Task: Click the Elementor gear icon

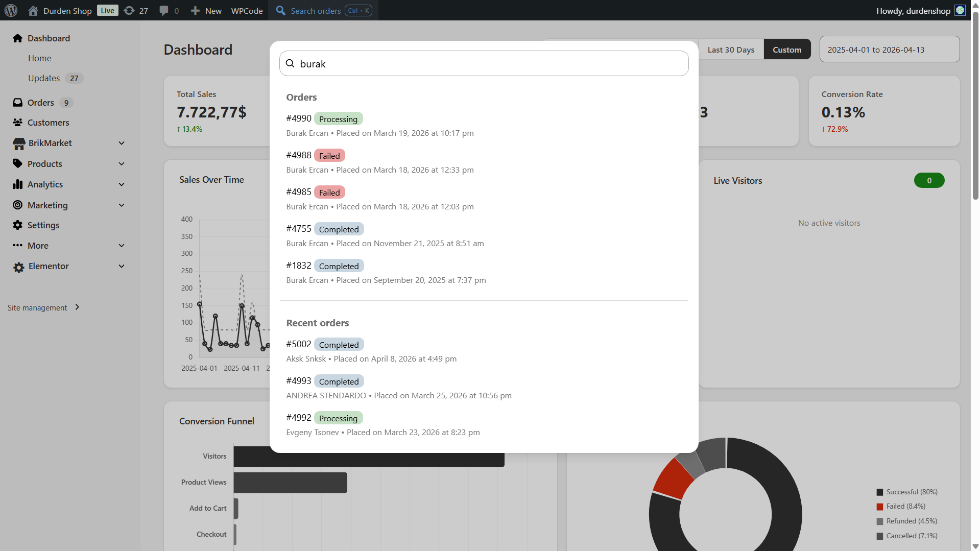Action: point(19,267)
